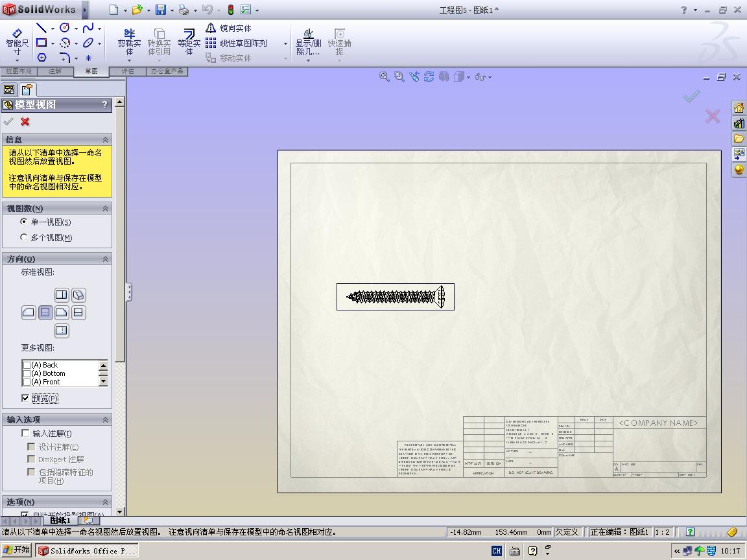747x560 pixels.
Task: Click the Open folder icon
Action: pos(137,10)
